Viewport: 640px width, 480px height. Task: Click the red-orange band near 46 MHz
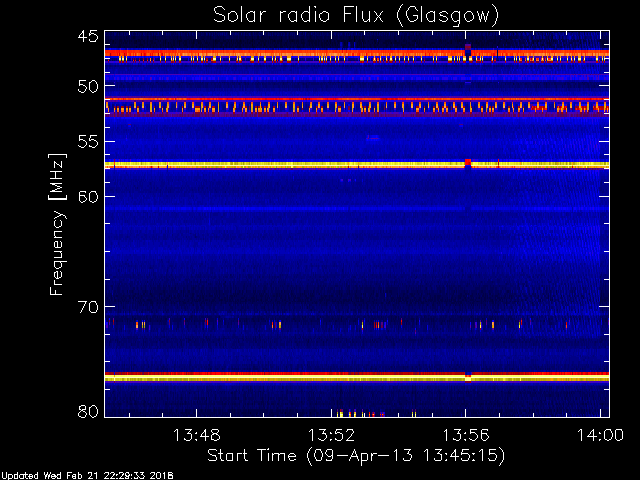click(357, 53)
